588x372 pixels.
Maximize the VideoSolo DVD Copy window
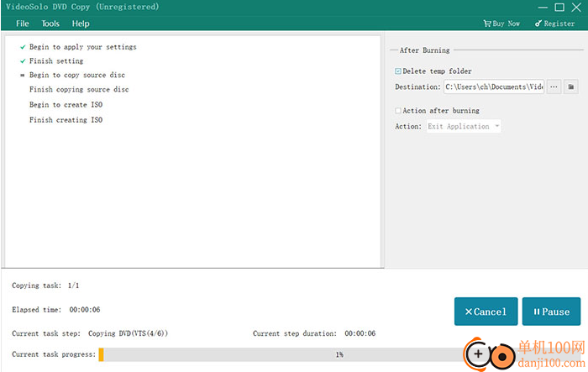pos(559,8)
